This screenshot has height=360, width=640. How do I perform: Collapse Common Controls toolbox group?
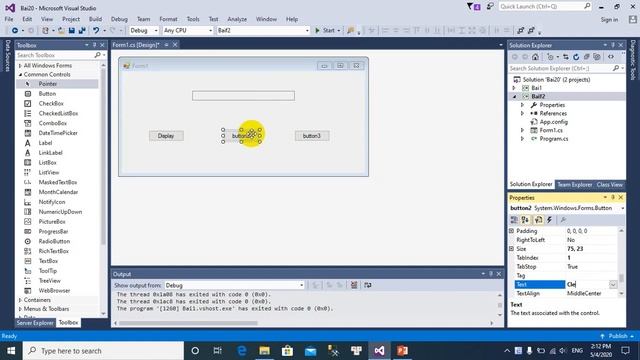coord(20,75)
